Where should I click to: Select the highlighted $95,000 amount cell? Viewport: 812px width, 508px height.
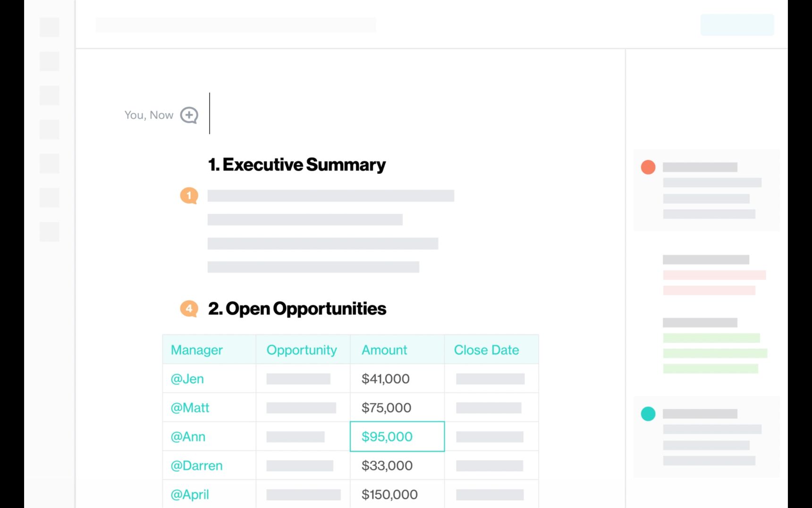[x=397, y=436]
